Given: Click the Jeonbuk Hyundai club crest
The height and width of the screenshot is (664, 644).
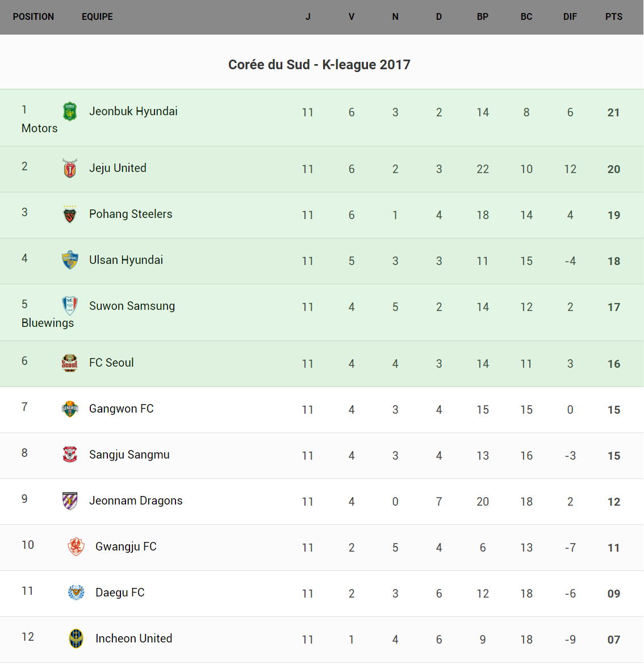Looking at the screenshot, I should point(70,111).
